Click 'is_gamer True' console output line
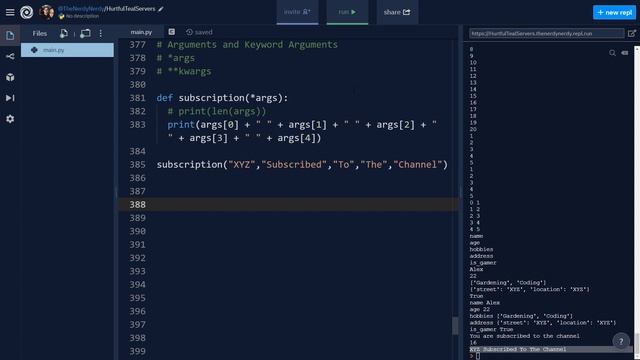This screenshot has width=640, height=360. coord(491,329)
